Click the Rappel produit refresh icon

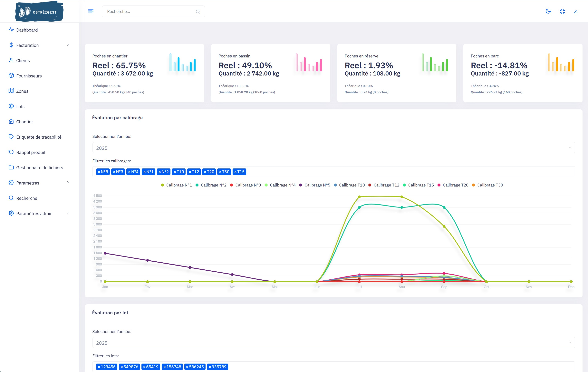(x=11, y=152)
